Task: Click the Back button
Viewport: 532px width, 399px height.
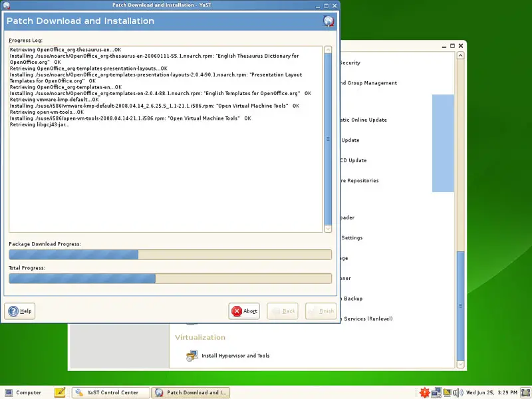Action: [283, 311]
